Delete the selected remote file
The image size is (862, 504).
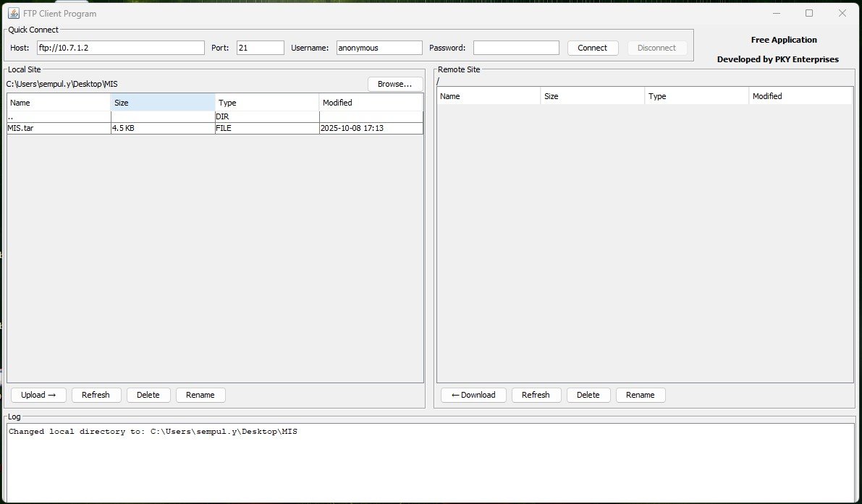pos(588,395)
